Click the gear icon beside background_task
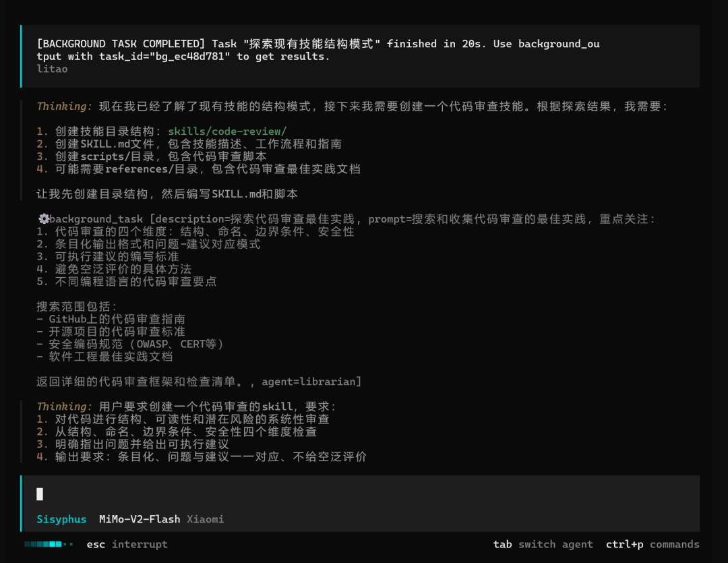 pos(43,219)
